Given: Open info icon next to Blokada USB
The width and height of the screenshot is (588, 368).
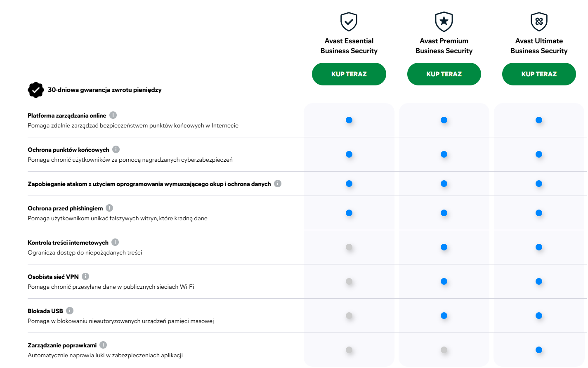Looking at the screenshot, I should coord(70,311).
